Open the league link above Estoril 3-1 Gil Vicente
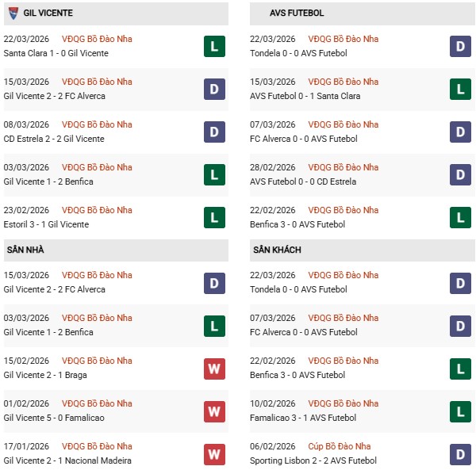 coord(97,210)
